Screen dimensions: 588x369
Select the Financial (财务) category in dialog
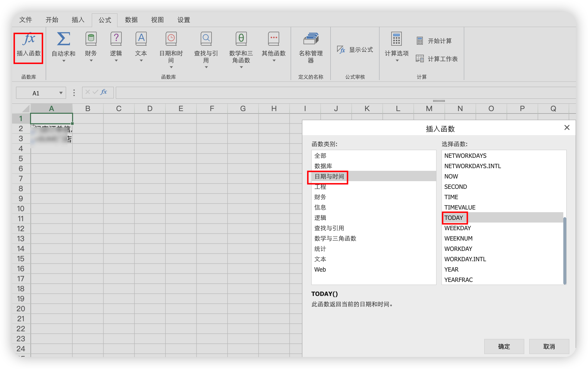click(374, 197)
